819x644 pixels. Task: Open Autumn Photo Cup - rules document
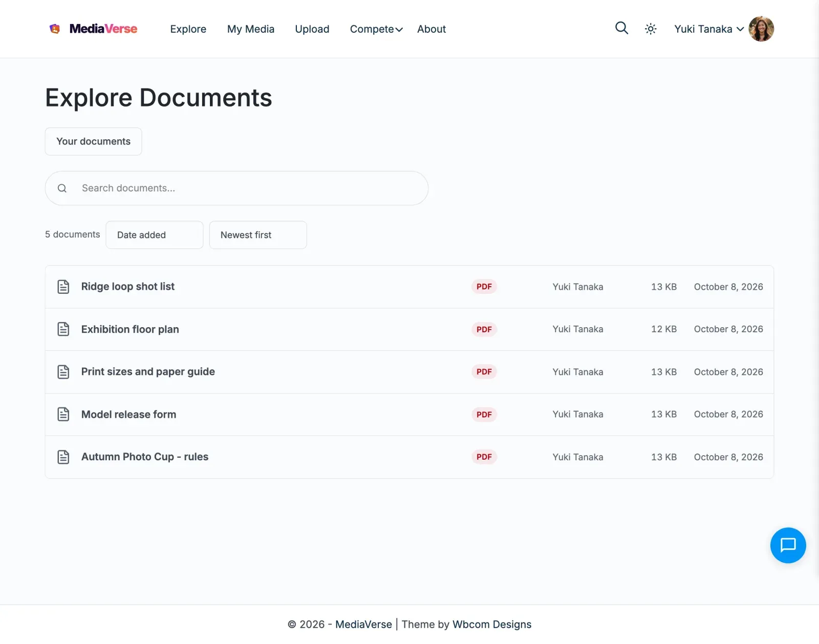point(145,457)
